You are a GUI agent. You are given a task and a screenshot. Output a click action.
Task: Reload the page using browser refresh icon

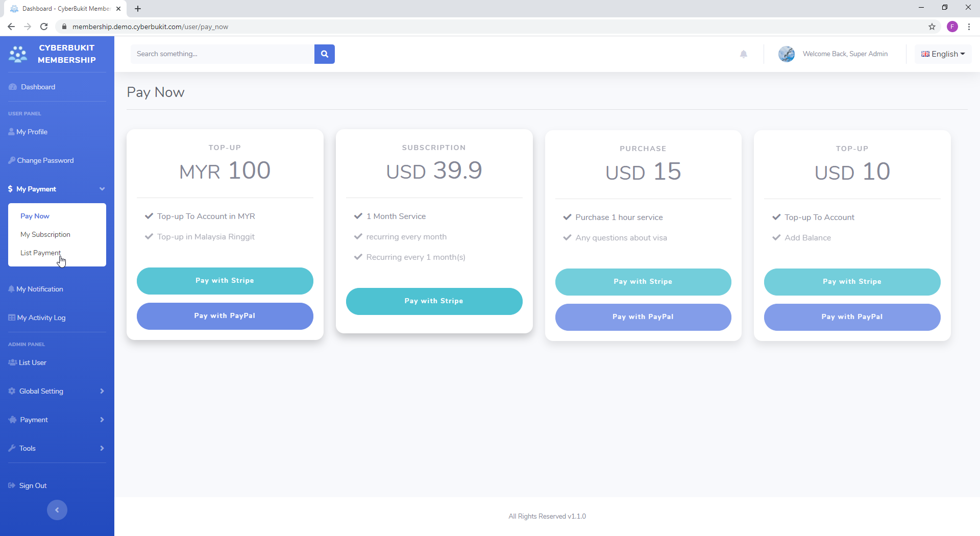[44, 27]
